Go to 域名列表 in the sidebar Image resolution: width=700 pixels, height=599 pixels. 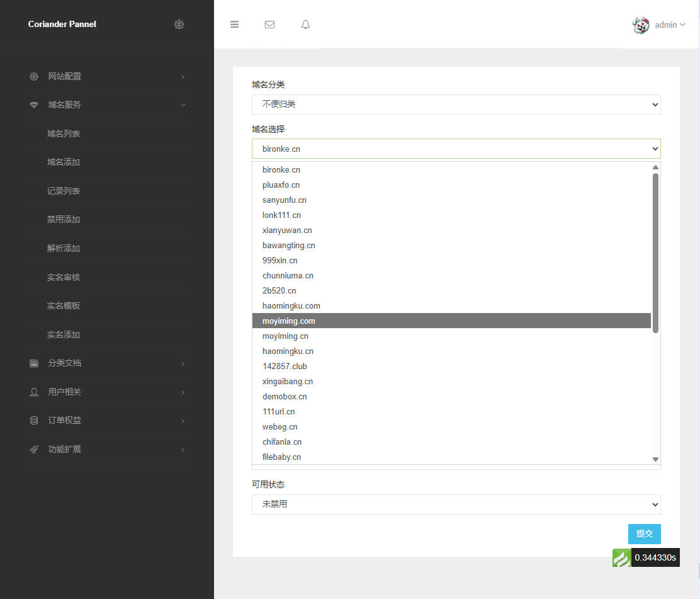tap(64, 134)
